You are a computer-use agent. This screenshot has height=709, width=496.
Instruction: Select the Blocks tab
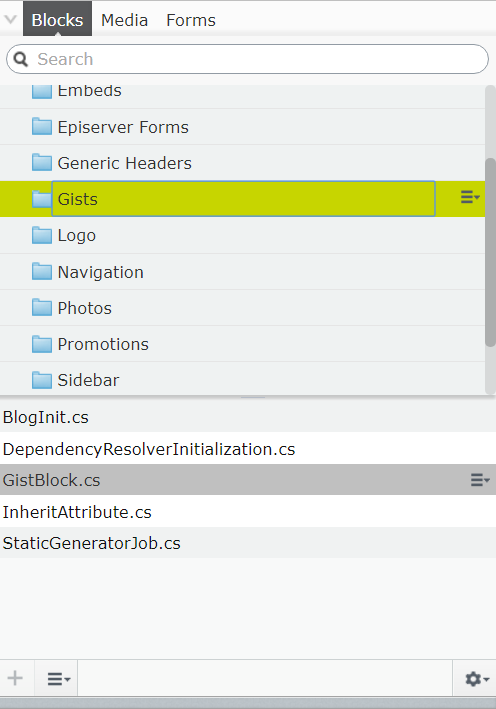57,20
